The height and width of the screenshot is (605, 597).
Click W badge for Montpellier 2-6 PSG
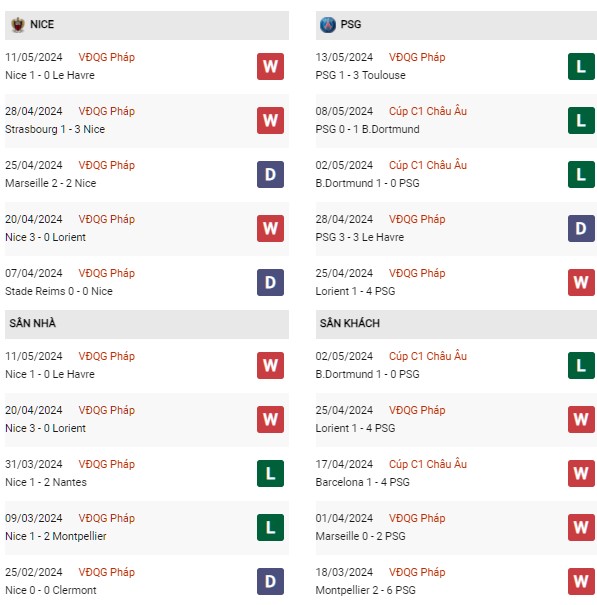(581, 581)
